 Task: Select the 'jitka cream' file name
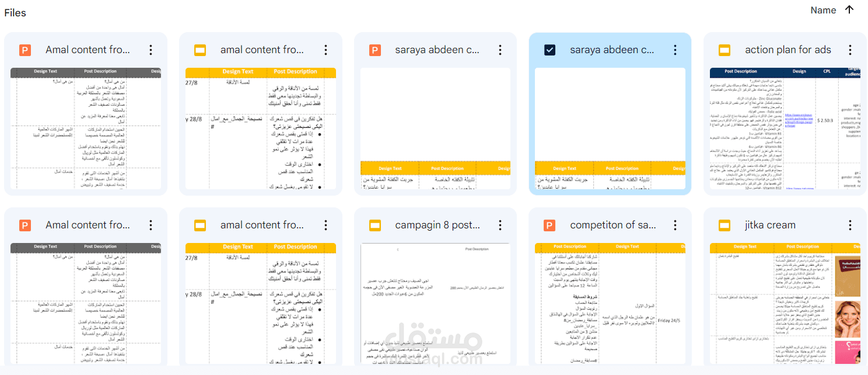click(770, 225)
